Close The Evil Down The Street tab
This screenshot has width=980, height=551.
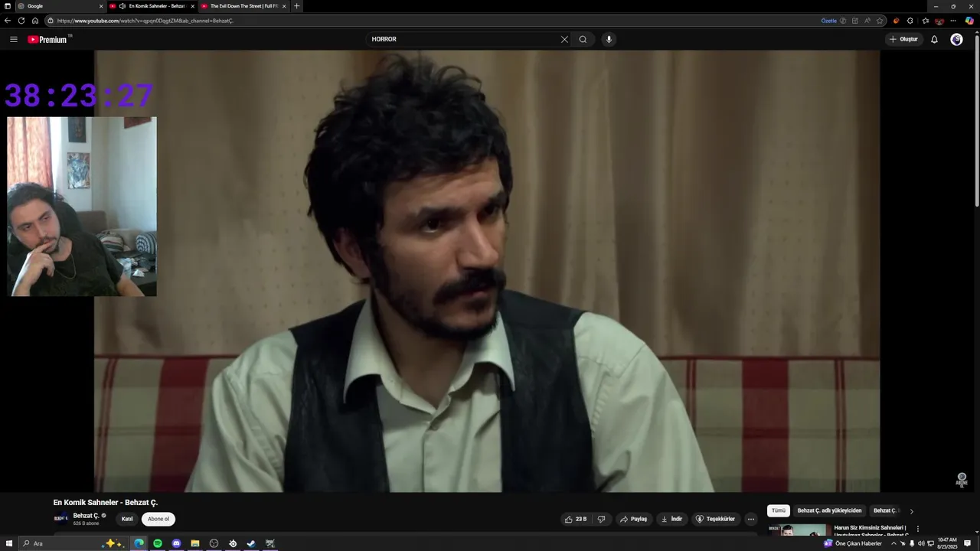(284, 6)
